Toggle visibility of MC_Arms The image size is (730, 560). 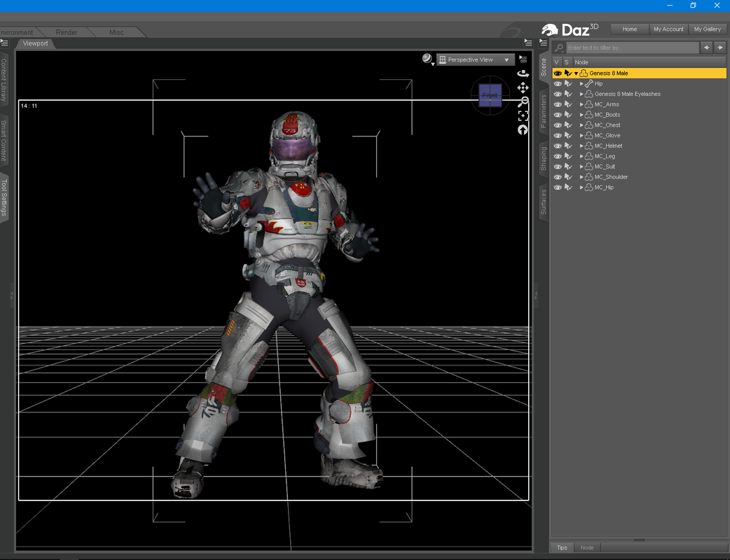pos(557,104)
